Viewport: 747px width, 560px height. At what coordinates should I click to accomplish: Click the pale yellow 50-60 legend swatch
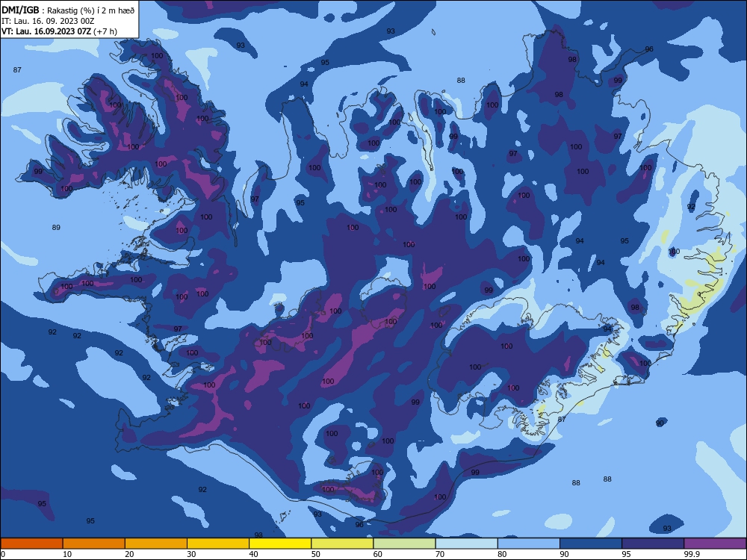(x=342, y=544)
